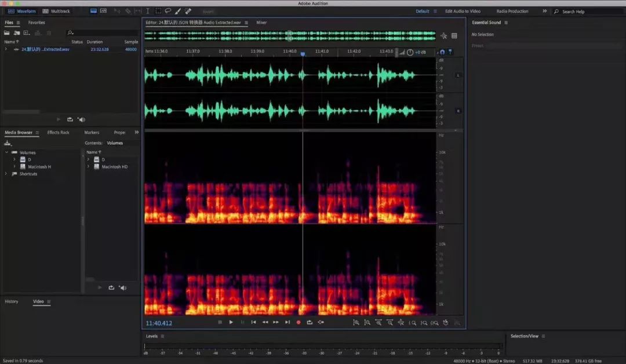Viewport: 626px width, 364px height.
Task: Select the Marquee Selection tool
Action: click(x=158, y=11)
